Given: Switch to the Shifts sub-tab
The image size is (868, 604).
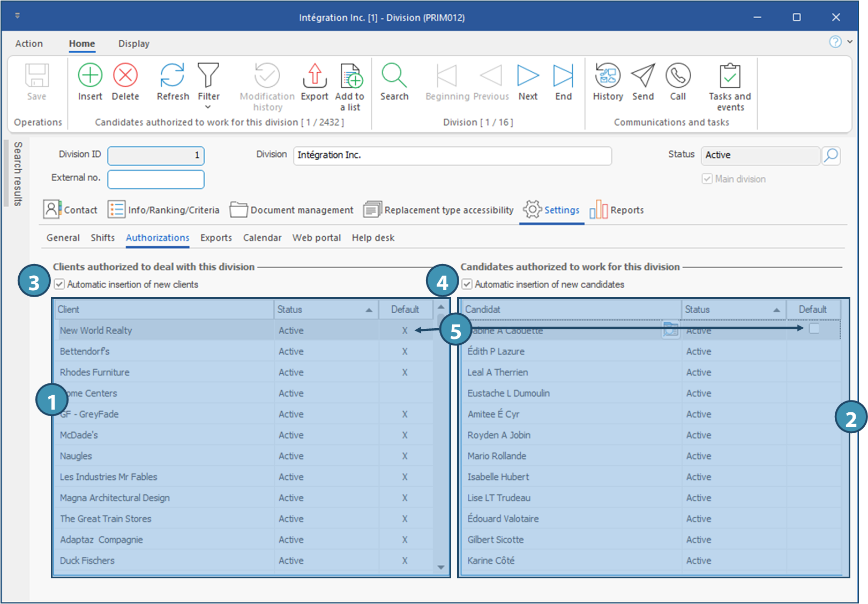Looking at the screenshot, I should pyautogui.click(x=102, y=238).
